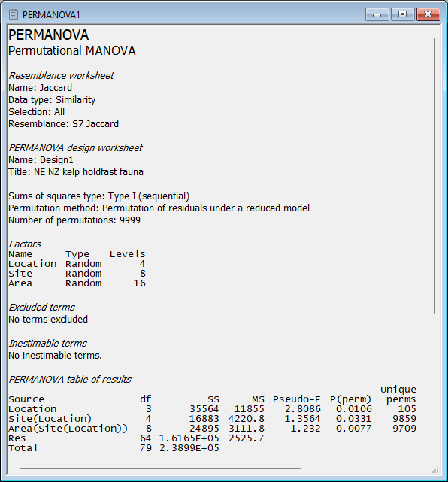The image size is (448, 482).
Task: Click the 'Permutation method' line
Action: click(159, 208)
